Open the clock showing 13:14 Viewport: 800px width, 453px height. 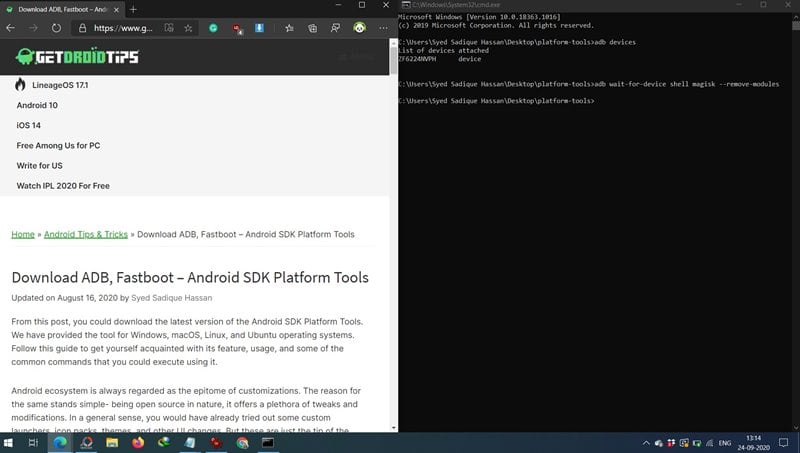click(x=754, y=443)
